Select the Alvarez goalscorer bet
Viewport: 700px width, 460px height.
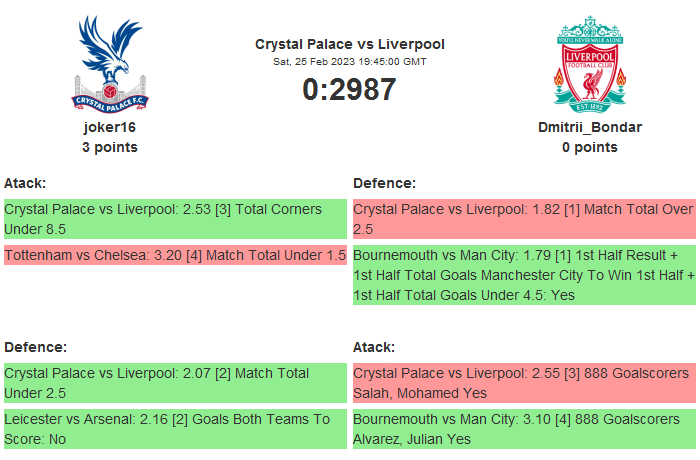coord(524,428)
